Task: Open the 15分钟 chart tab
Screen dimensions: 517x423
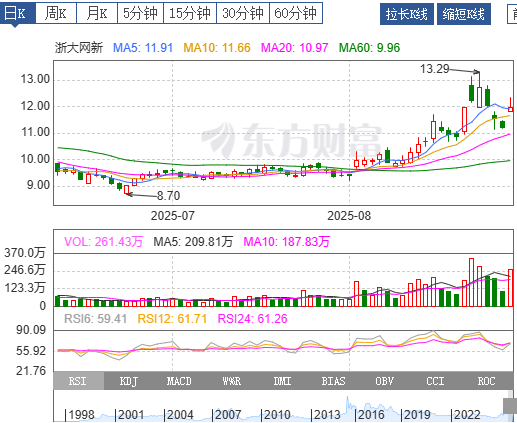Action: [x=190, y=13]
